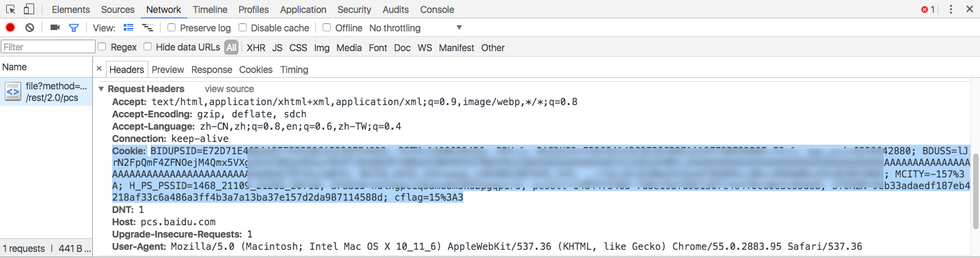Check the Disable cache option

point(243,28)
